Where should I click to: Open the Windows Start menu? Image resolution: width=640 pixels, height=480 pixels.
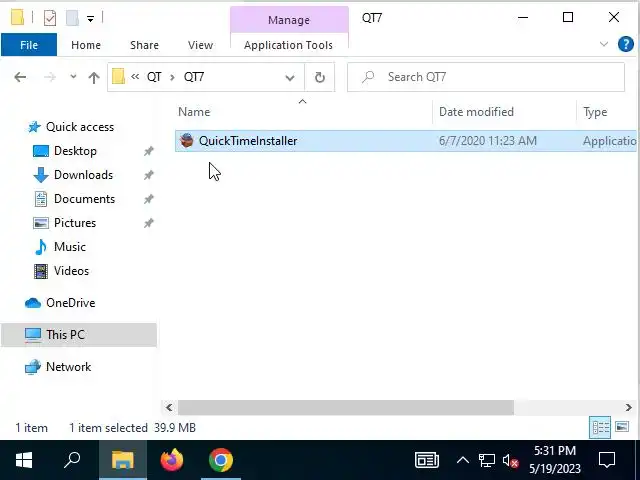(24, 460)
